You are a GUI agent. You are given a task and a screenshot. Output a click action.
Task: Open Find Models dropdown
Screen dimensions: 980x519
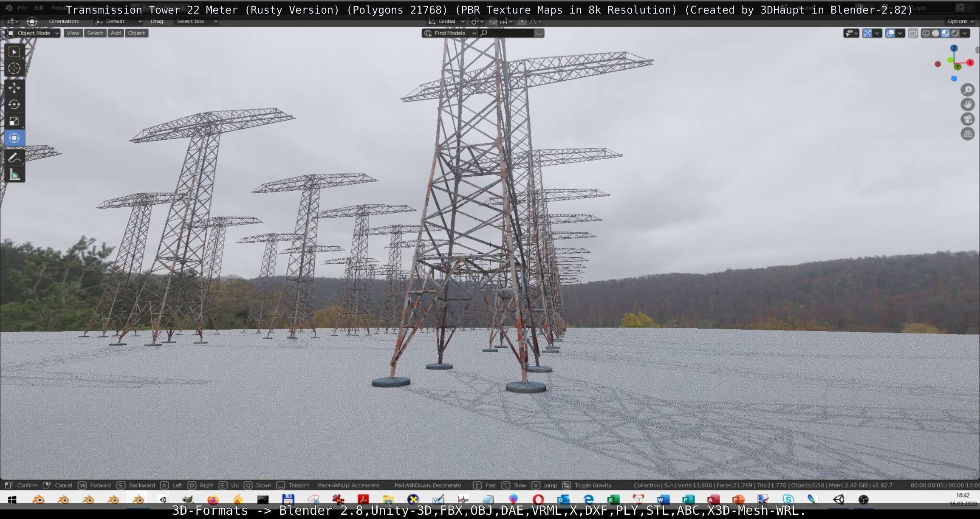click(x=450, y=33)
